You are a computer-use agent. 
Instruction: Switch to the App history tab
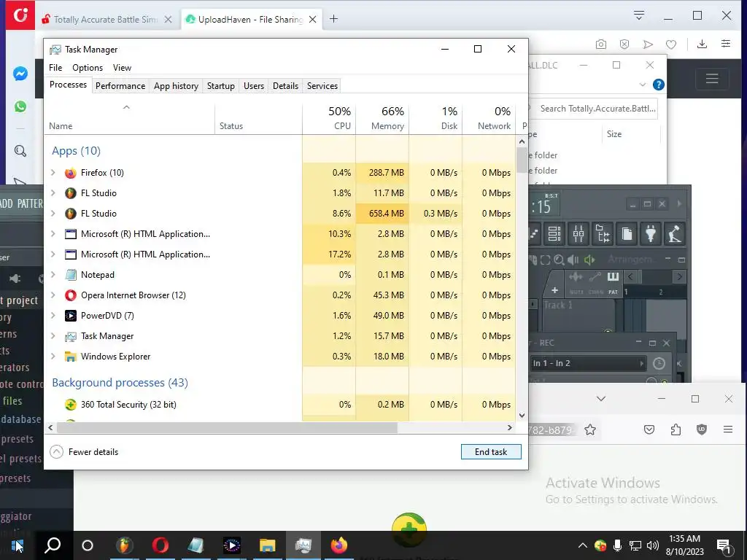(x=176, y=86)
